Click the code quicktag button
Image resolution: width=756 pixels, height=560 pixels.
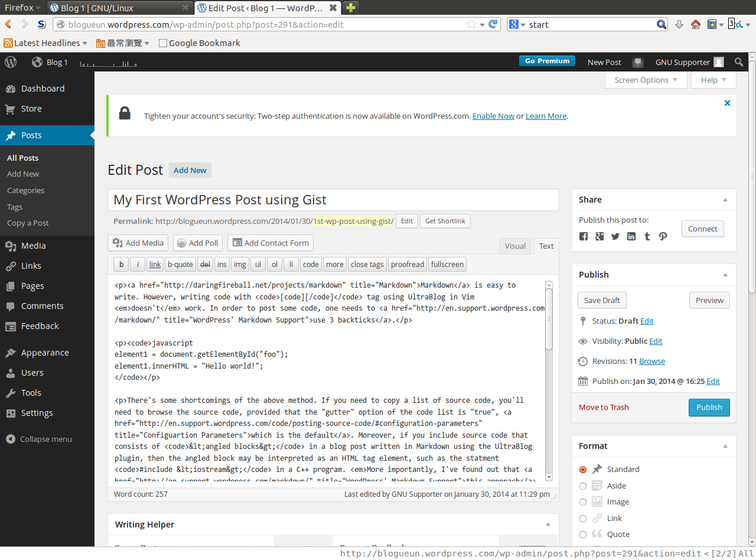[x=311, y=264]
